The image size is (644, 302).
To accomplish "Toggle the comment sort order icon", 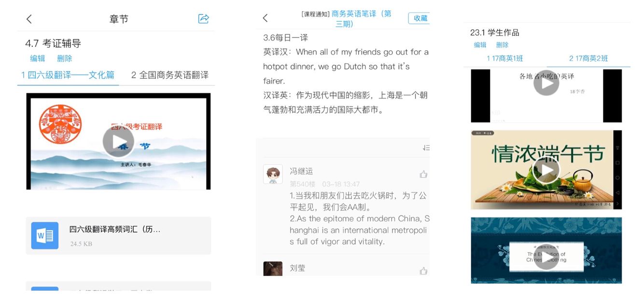I will [426, 148].
